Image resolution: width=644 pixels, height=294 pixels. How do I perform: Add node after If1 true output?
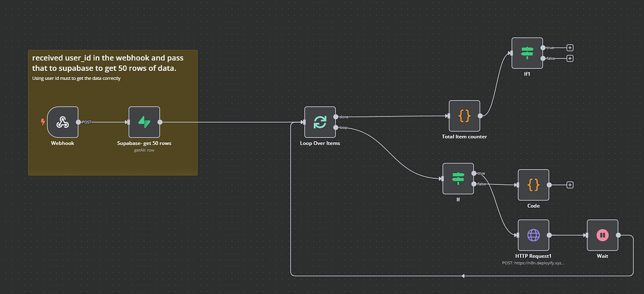click(570, 48)
